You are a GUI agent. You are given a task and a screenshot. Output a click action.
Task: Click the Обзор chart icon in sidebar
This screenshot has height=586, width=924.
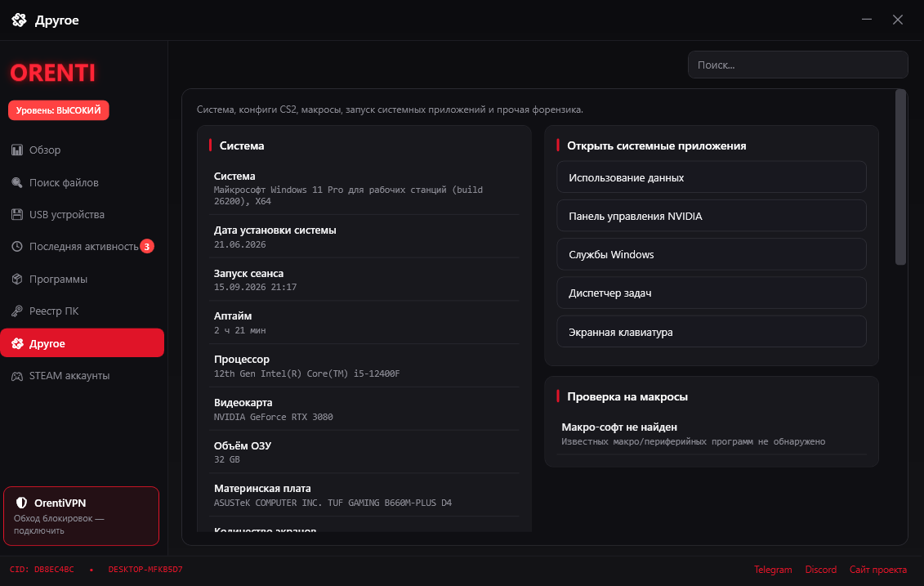pyautogui.click(x=17, y=150)
